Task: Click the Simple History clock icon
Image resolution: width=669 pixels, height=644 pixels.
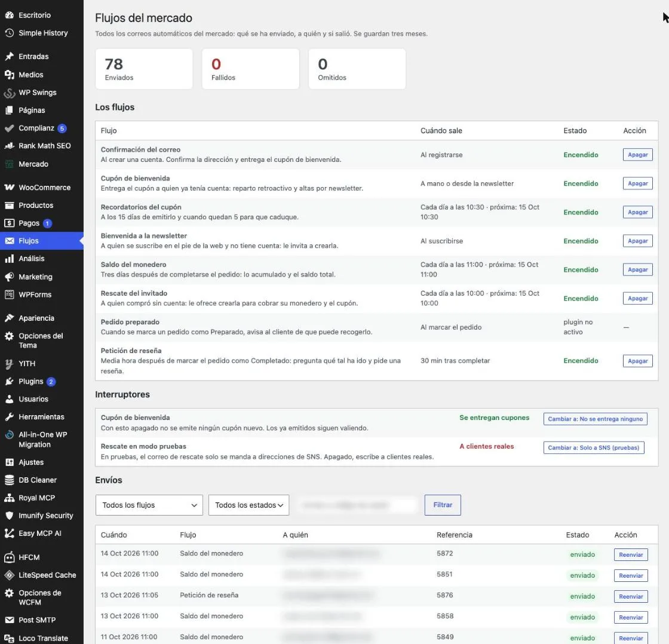Action: click(x=10, y=33)
